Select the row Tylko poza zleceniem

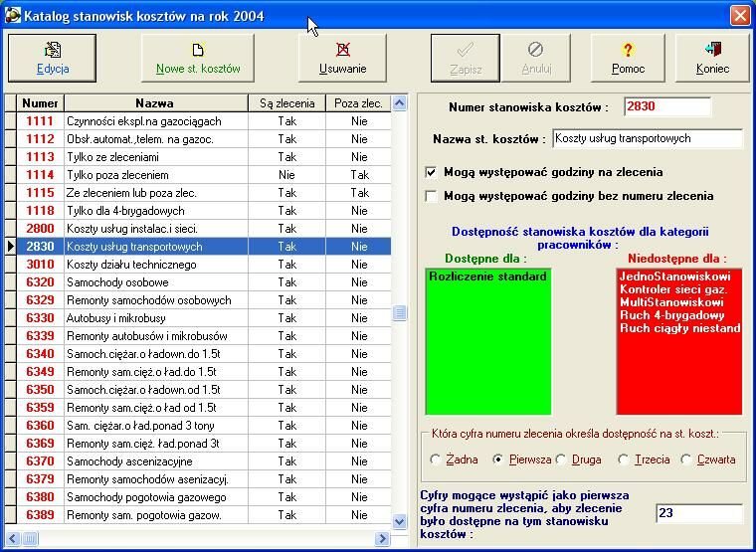(x=204, y=174)
